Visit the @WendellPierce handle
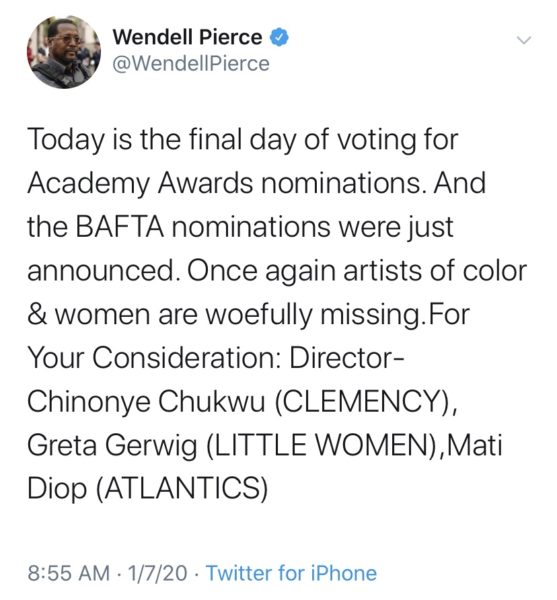557x600 pixels. (x=191, y=64)
